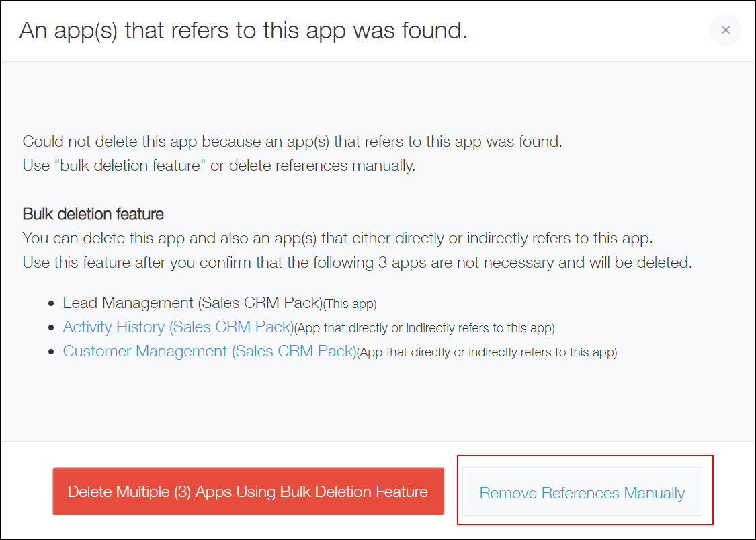Click the reference note after Activity History
The height and width of the screenshot is (540, 756).
pos(424,329)
